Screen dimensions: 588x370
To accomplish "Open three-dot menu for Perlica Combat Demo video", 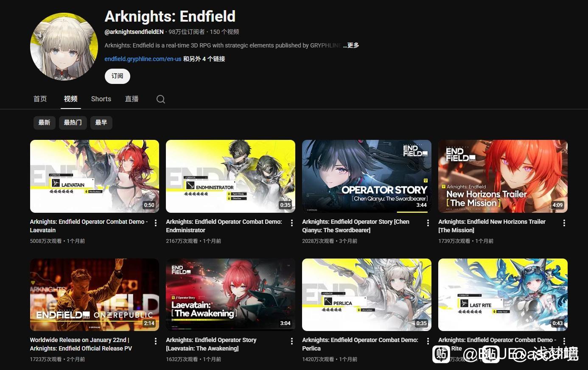I will point(428,341).
